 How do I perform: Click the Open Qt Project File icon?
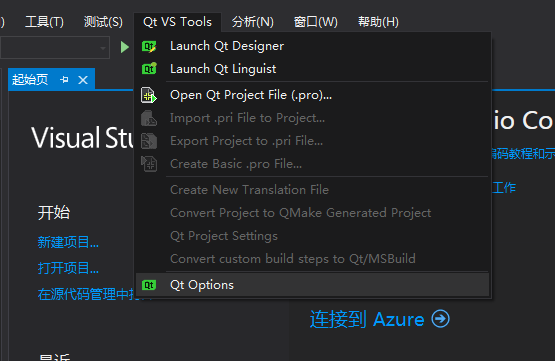click(x=149, y=95)
